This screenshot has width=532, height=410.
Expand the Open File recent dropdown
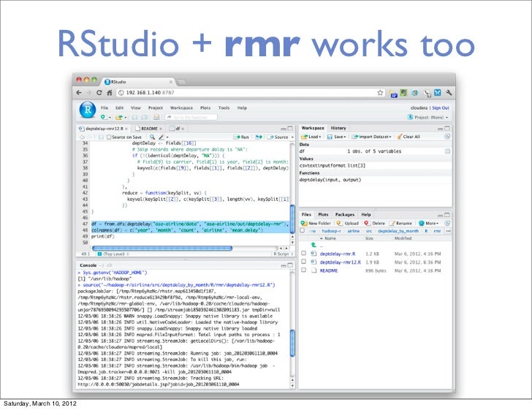126,118
